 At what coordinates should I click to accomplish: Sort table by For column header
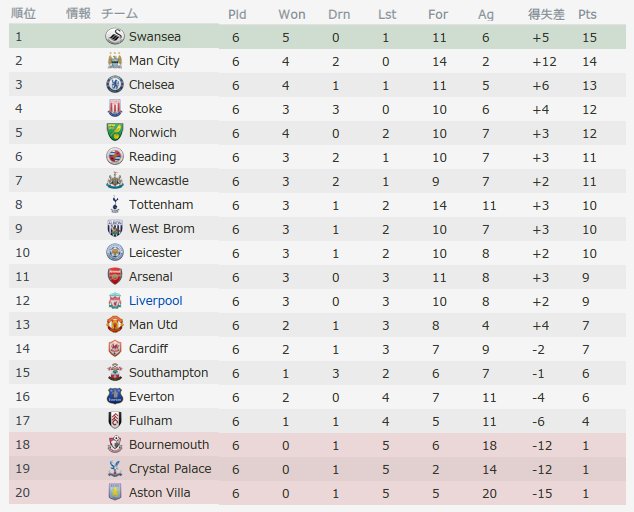tap(438, 14)
